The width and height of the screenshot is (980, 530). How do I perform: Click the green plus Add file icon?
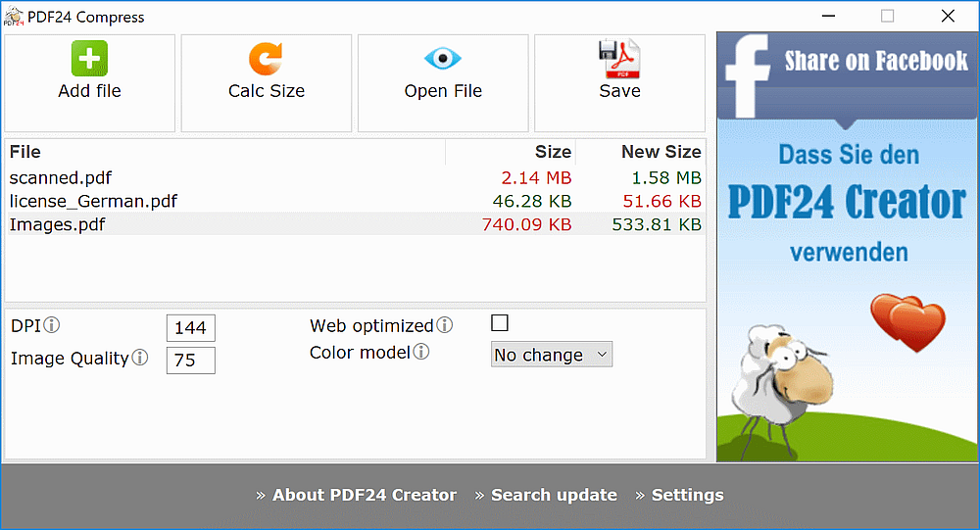[89, 59]
